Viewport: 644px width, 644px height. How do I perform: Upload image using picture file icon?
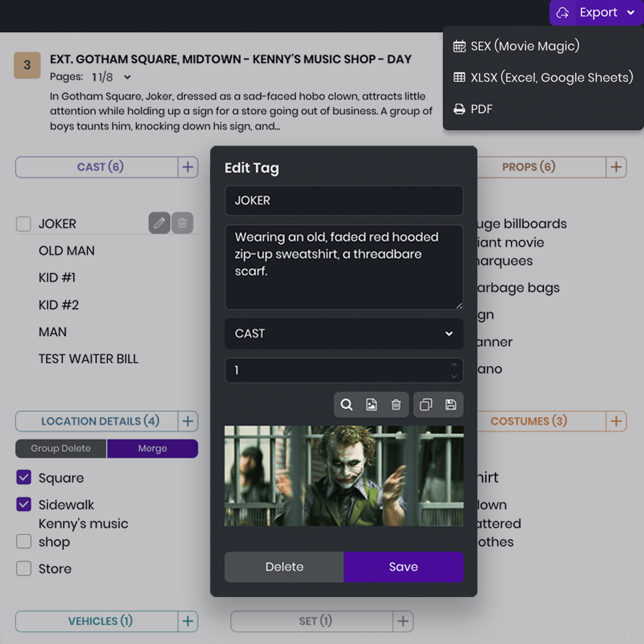pos(371,405)
